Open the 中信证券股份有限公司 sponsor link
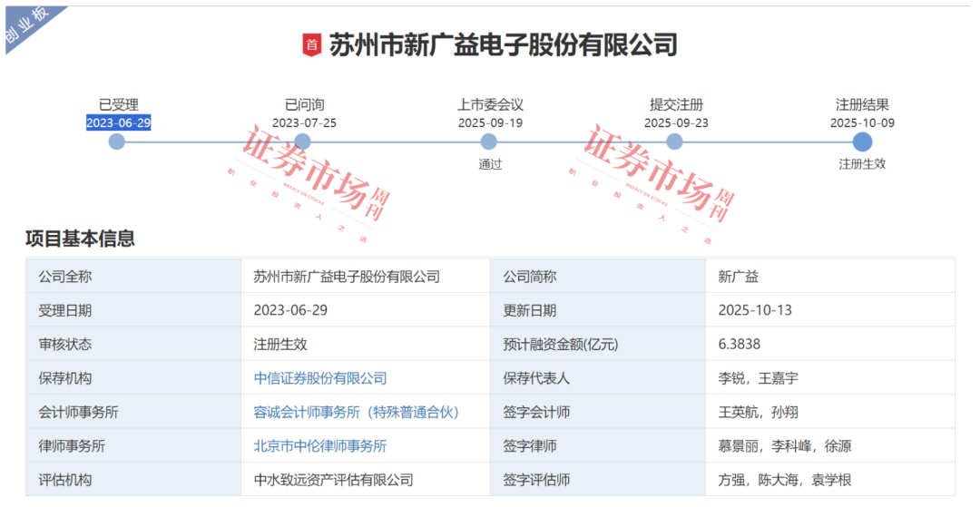The height and width of the screenshot is (507, 980). pos(320,378)
